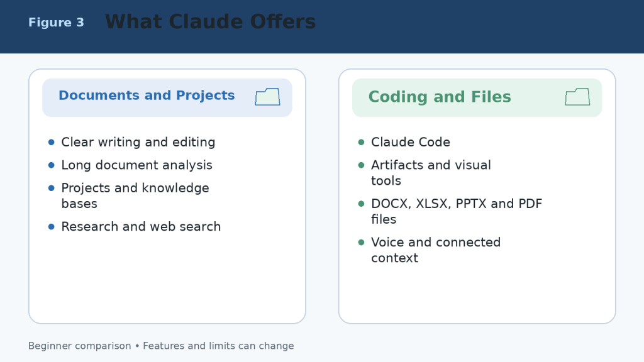Click the Research and web search item
This screenshot has height=362, width=644.
(x=141, y=226)
